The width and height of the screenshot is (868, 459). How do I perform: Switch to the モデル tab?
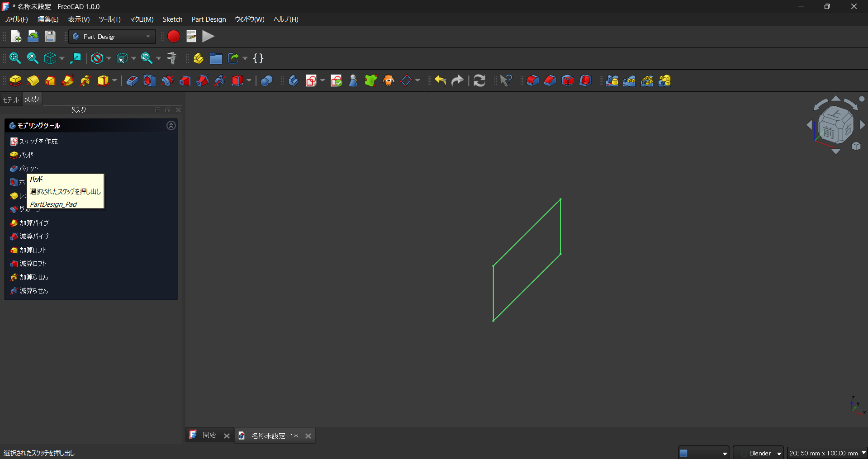click(x=10, y=99)
